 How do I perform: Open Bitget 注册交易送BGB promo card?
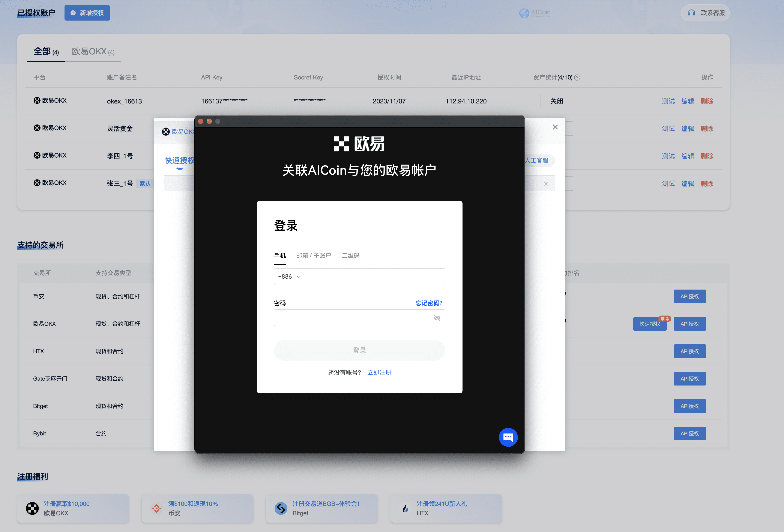[321, 508]
